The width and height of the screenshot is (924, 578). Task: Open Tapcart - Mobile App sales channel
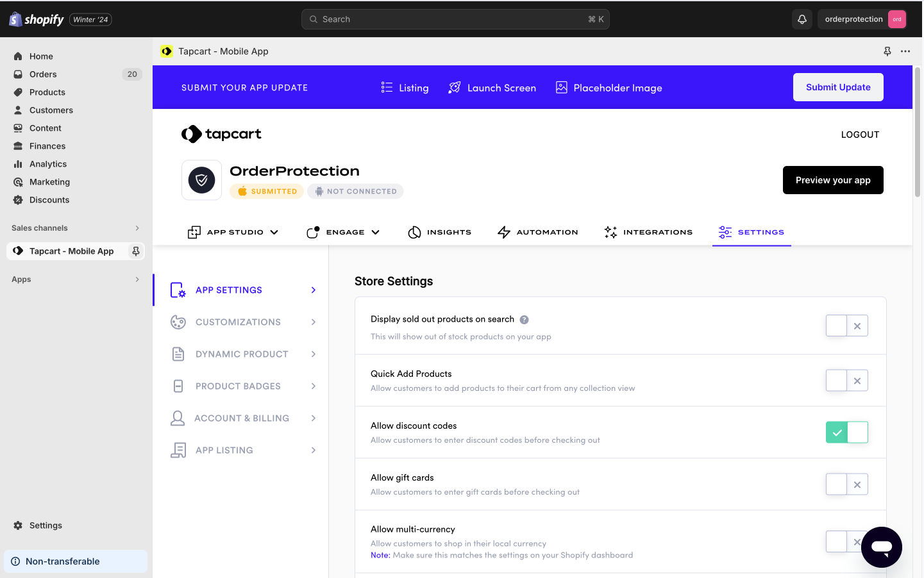point(72,251)
